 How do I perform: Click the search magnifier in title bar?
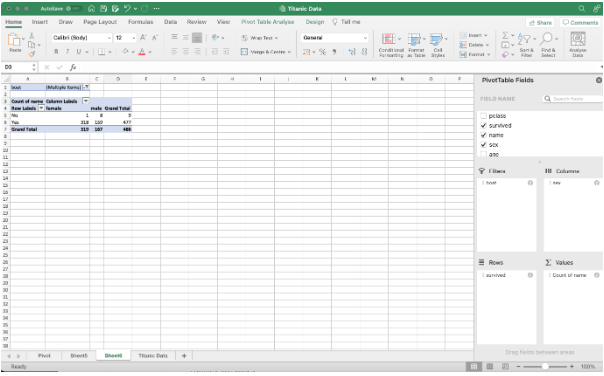click(582, 8)
